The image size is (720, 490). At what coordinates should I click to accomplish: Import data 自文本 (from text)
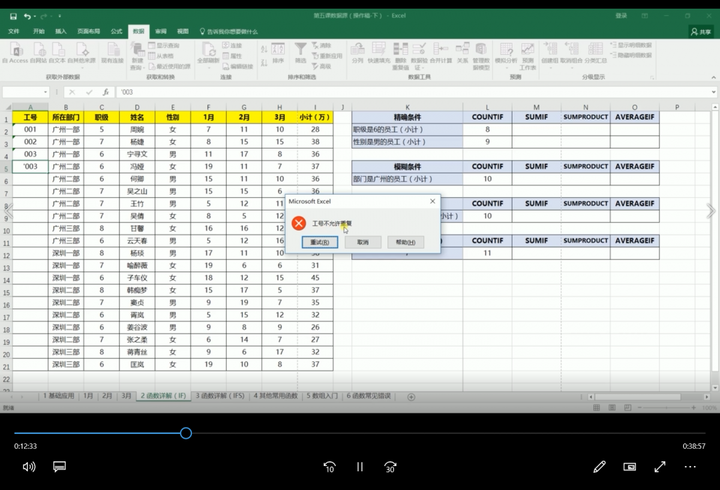57,53
